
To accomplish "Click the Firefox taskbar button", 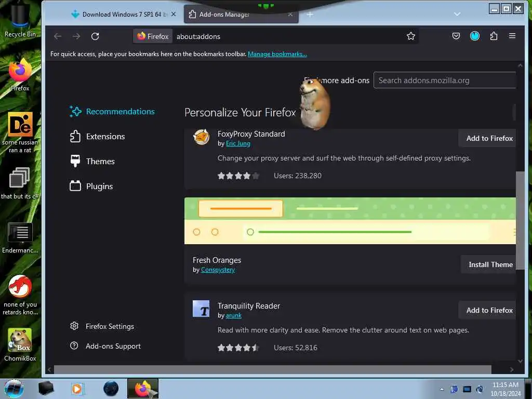I will pyautogui.click(x=143, y=389).
